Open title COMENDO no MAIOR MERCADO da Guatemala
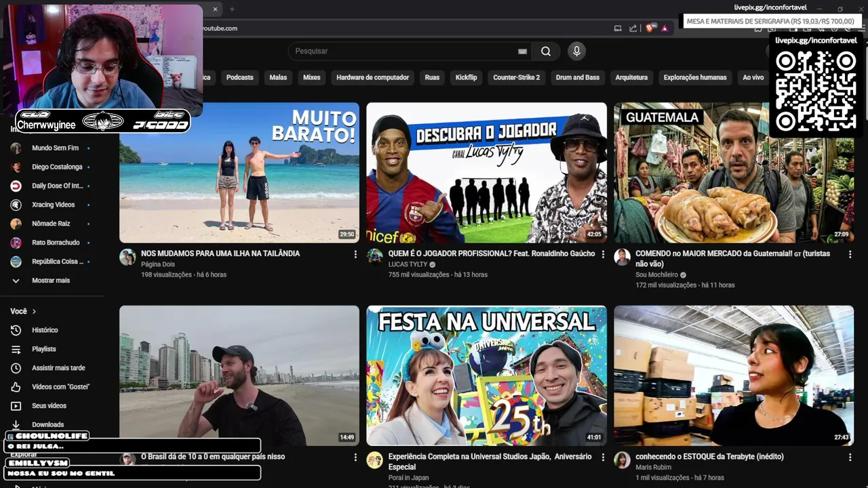Viewport: 868px width, 488px height. tap(732, 258)
